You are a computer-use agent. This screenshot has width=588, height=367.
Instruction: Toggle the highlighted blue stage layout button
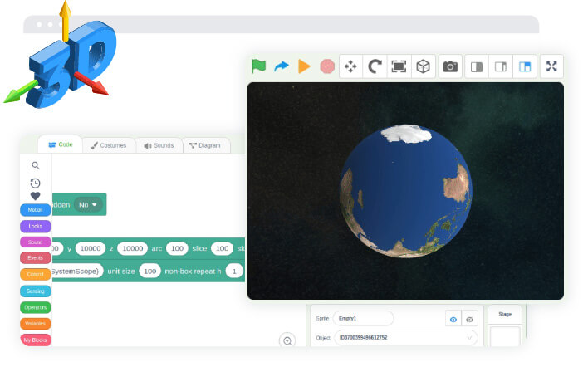pyautogui.click(x=525, y=66)
